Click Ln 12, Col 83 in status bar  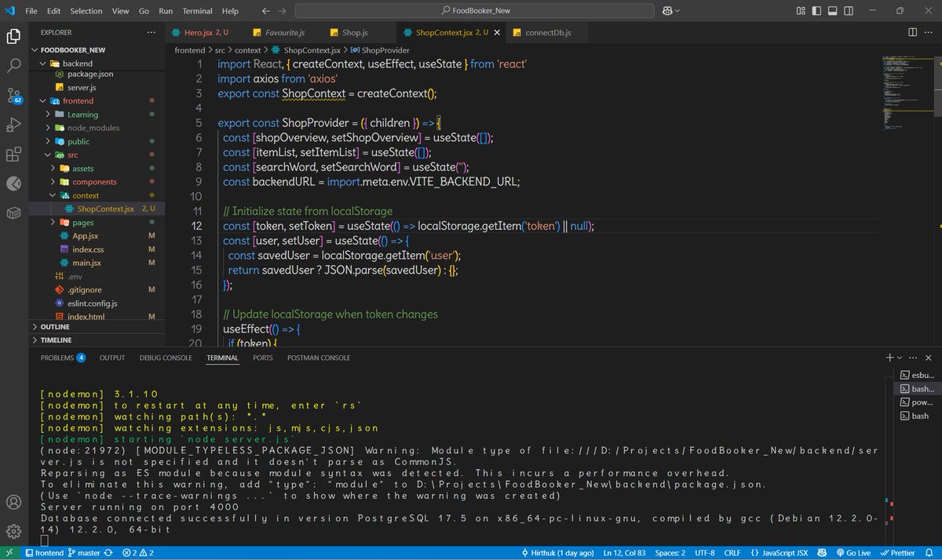(623, 552)
